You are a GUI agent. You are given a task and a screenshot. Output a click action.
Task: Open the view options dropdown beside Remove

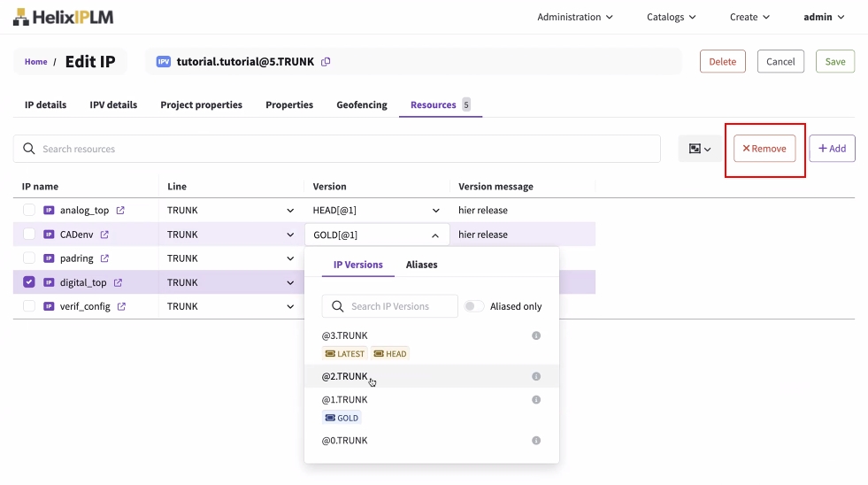pyautogui.click(x=700, y=149)
